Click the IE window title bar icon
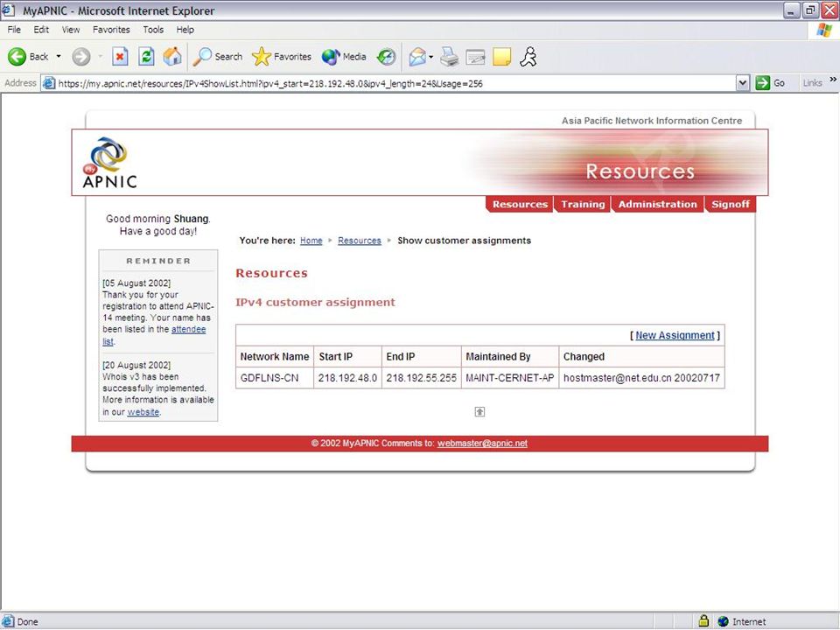The height and width of the screenshot is (630, 840). tap(8, 10)
